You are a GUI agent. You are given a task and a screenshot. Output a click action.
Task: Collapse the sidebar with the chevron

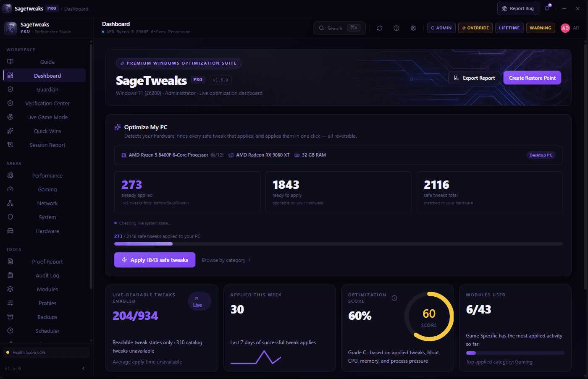[83, 369]
